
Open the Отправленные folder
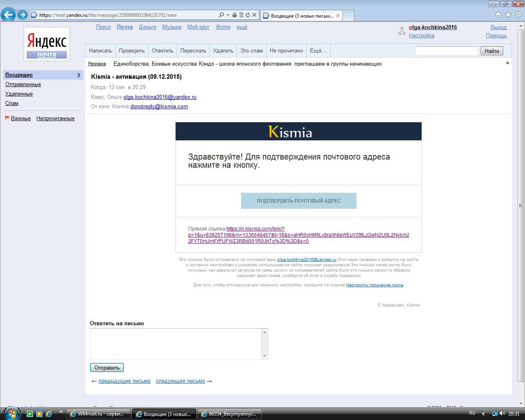click(x=23, y=84)
